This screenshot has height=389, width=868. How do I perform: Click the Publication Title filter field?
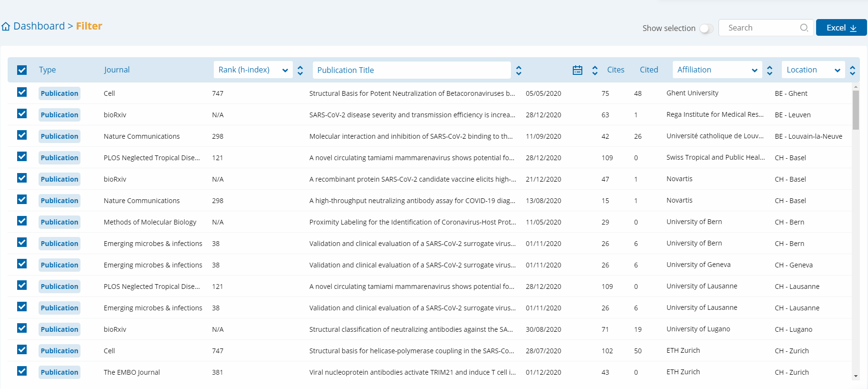(411, 70)
